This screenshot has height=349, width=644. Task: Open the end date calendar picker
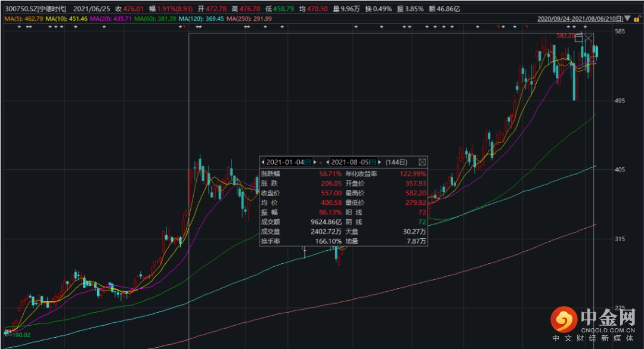point(373,162)
